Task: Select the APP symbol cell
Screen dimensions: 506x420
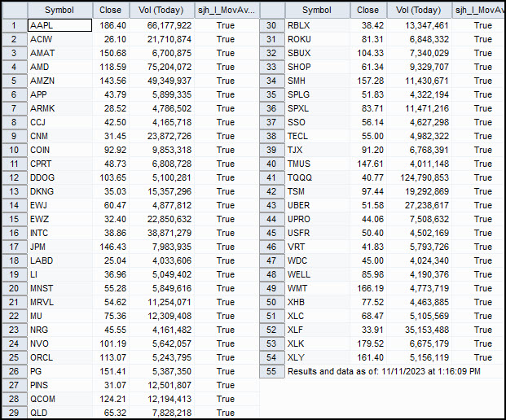Action: (x=60, y=94)
